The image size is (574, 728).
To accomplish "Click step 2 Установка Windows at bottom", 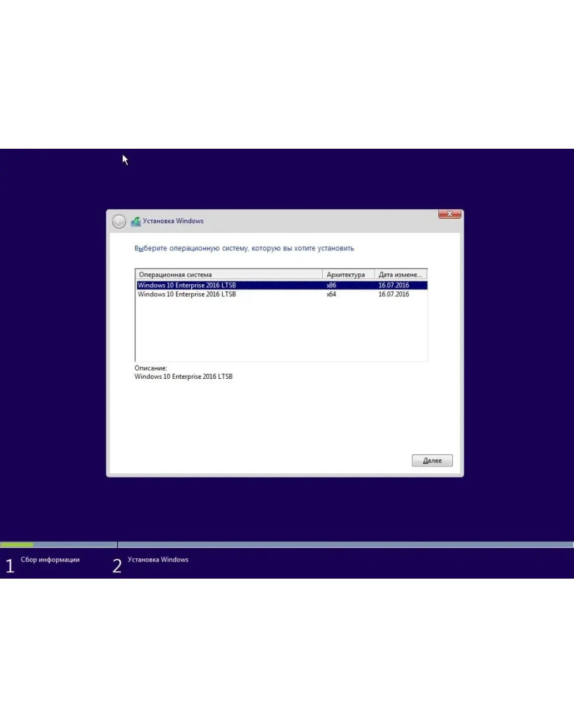I will coord(158,560).
